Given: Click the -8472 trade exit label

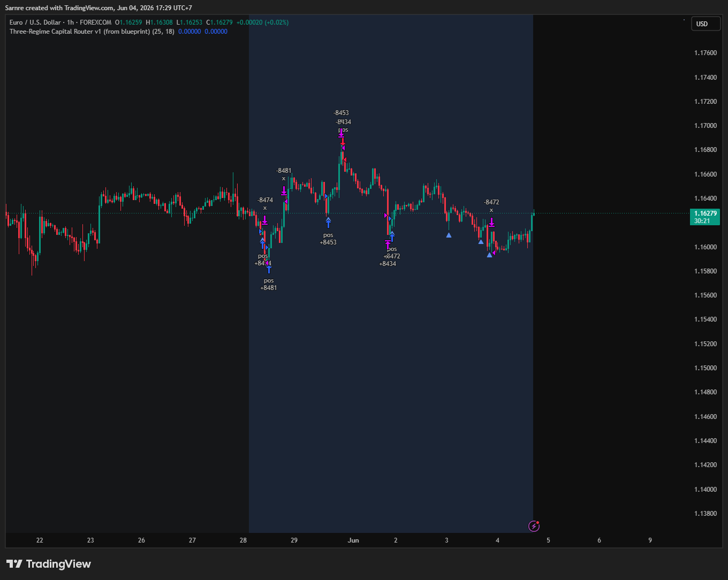Looking at the screenshot, I should pyautogui.click(x=491, y=202).
